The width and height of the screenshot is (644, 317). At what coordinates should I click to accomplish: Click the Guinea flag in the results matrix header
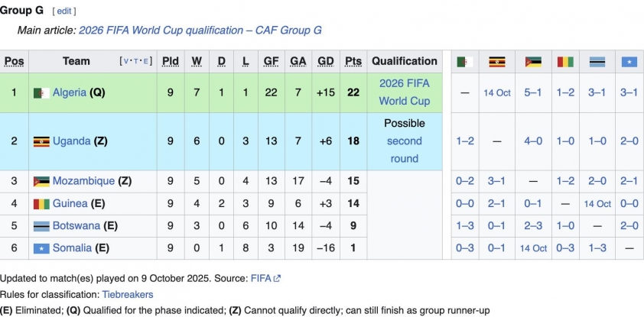[x=565, y=62]
